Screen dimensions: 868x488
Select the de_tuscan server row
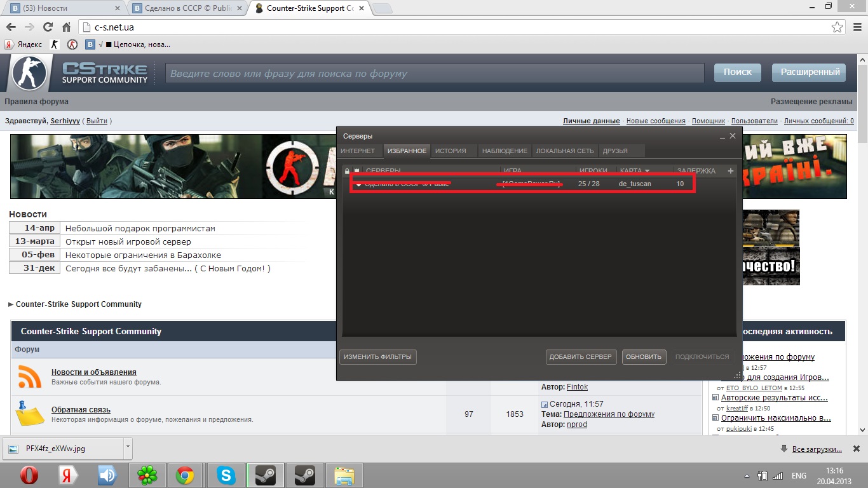pos(539,184)
